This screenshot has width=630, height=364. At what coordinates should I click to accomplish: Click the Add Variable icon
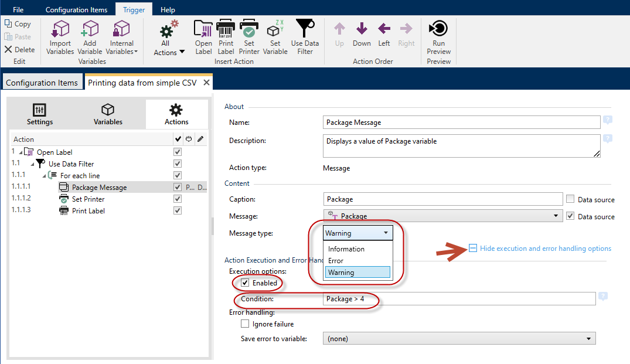(x=90, y=29)
